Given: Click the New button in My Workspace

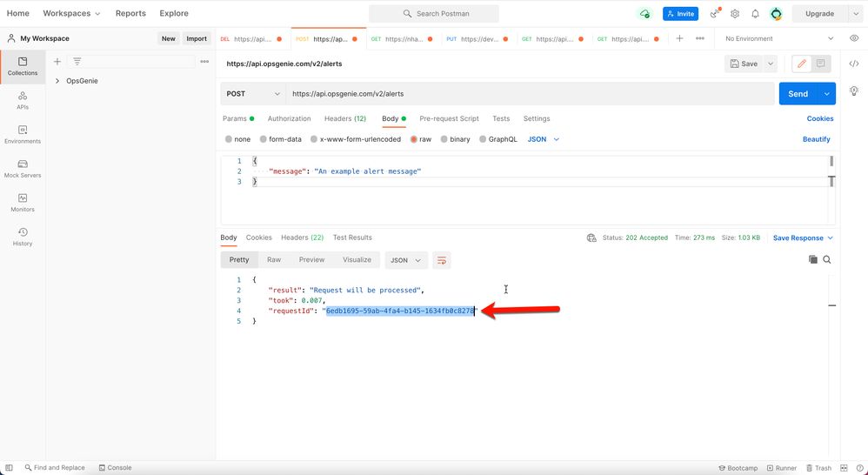Looking at the screenshot, I should tap(168, 39).
